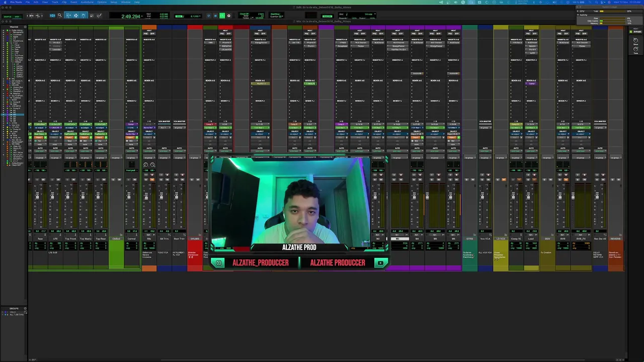Select the ObBed track name
The height and width of the screenshot is (362, 644).
click(116, 239)
